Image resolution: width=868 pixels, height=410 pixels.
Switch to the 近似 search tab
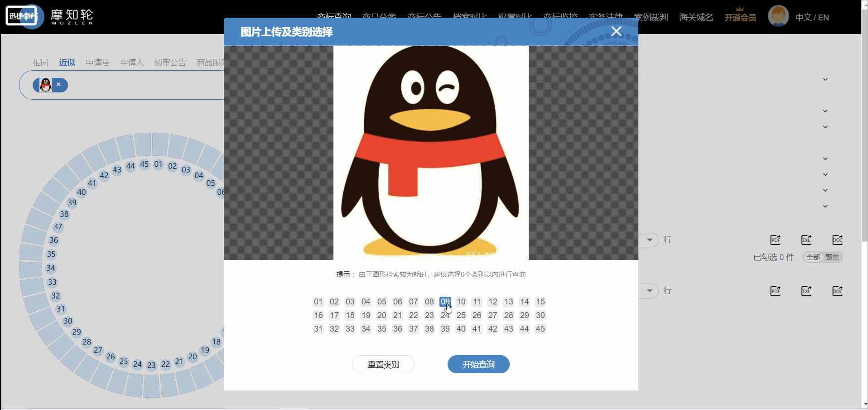click(x=67, y=63)
